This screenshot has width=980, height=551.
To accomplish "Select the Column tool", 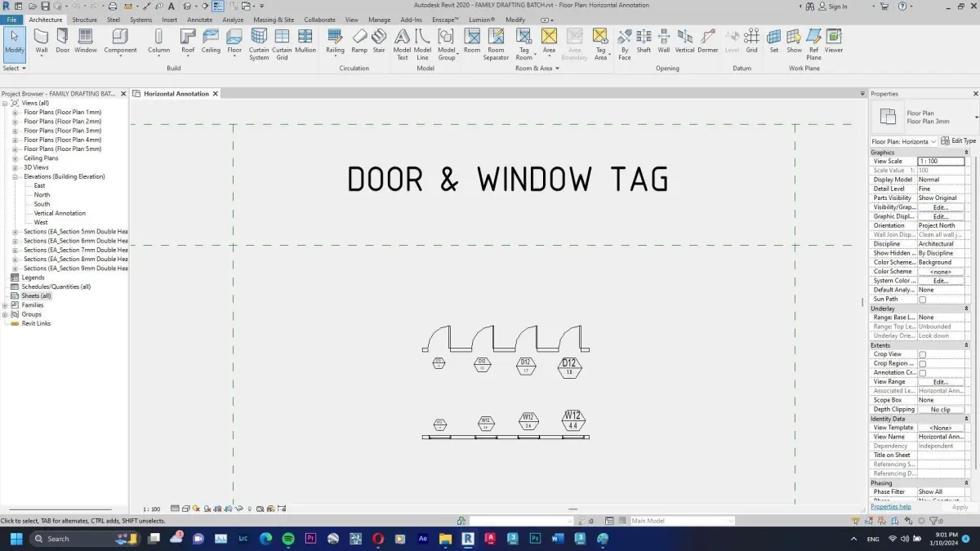I will (x=158, y=41).
